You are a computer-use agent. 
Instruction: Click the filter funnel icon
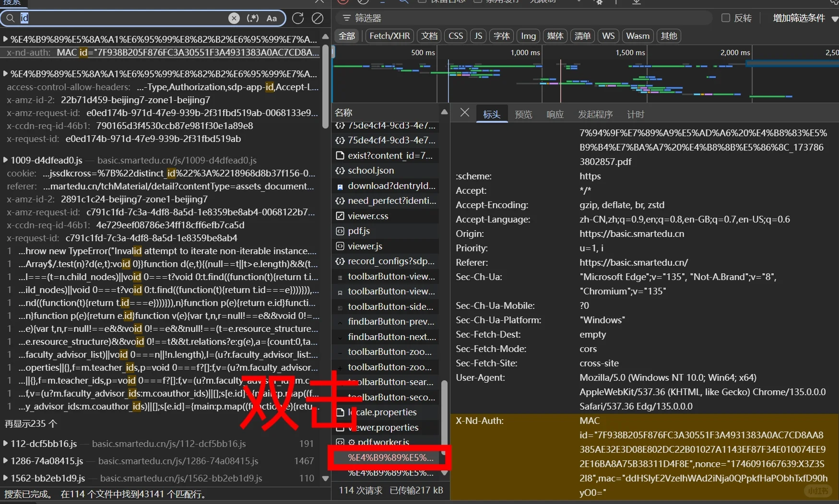click(x=346, y=18)
